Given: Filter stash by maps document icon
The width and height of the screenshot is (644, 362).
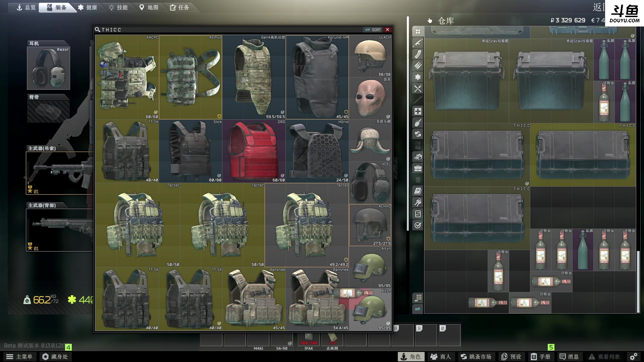Looking at the screenshot, I should tap(418, 214).
